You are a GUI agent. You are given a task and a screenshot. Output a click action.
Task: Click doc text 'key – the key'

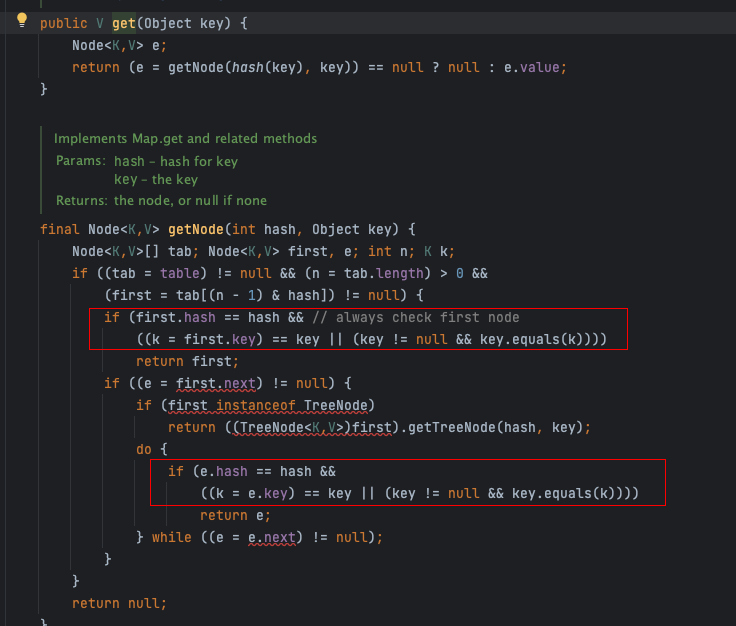pyautogui.click(x=156, y=180)
